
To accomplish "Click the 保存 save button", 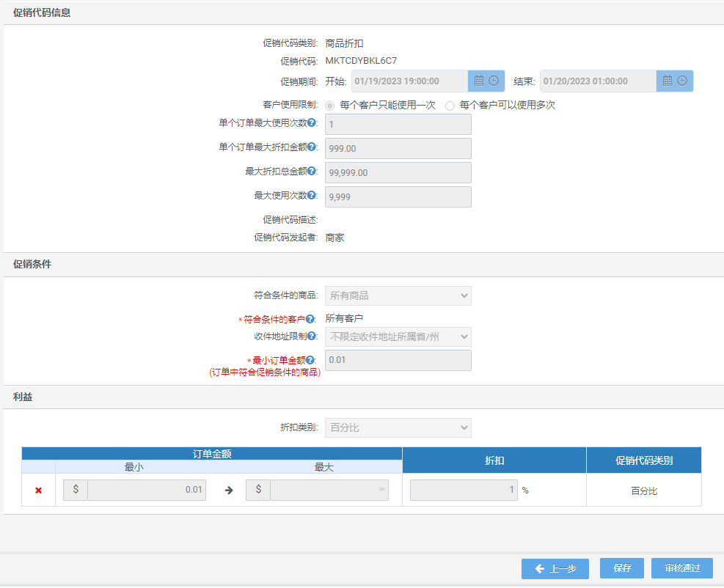I will [622, 568].
